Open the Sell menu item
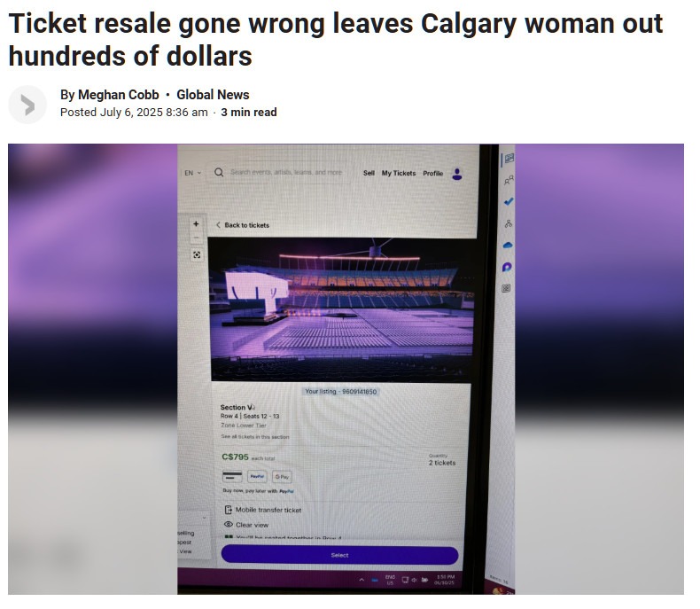Image resolution: width=700 pixels, height=609 pixels. pos(369,173)
